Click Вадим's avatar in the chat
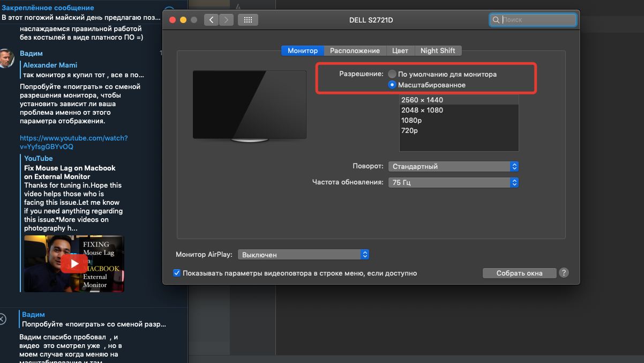The image size is (644, 363). coord(6,58)
